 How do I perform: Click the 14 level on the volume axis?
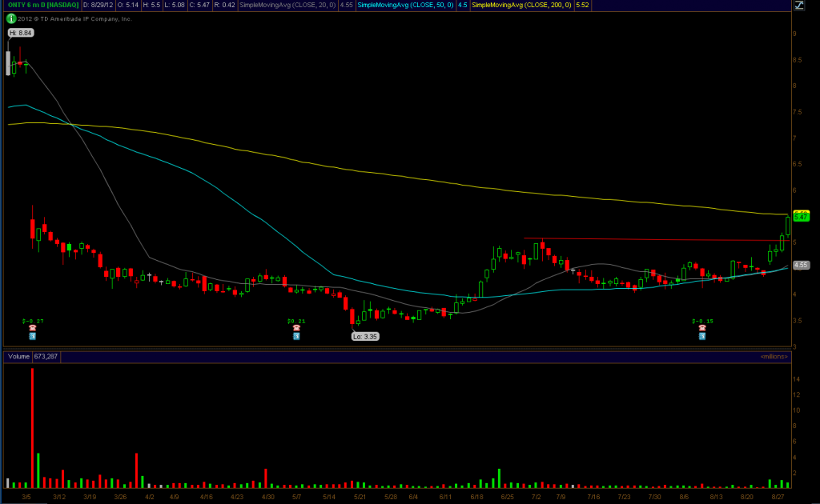[x=796, y=379]
